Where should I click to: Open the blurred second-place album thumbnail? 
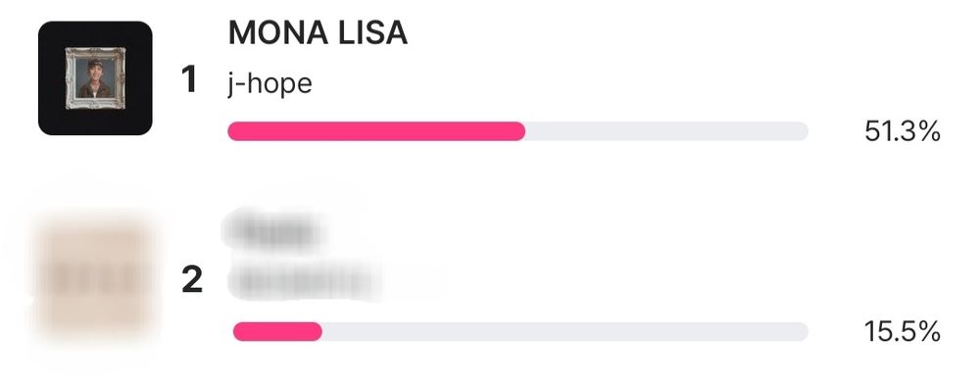95,278
